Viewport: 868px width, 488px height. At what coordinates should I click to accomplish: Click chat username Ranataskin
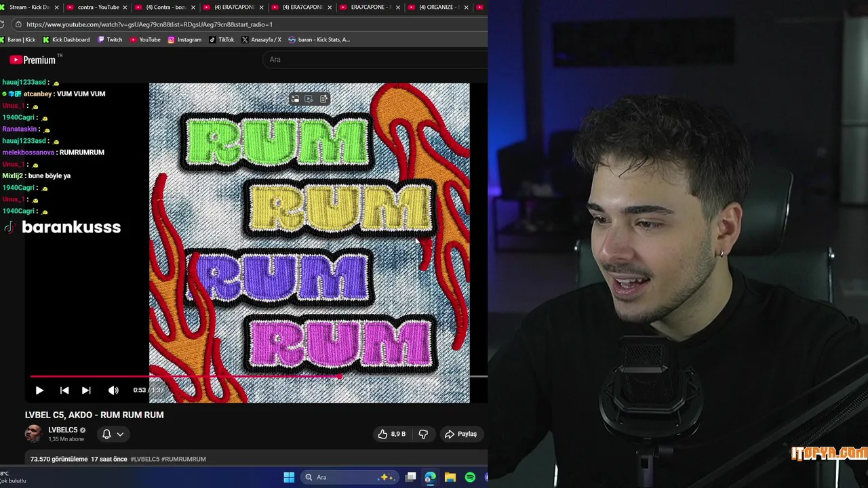(19, 129)
